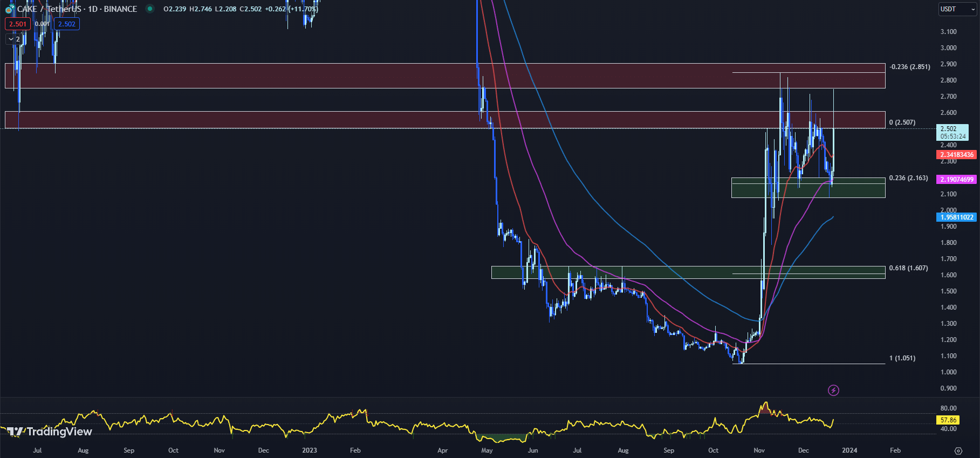Click the L2.208 low value in legend

point(225,9)
